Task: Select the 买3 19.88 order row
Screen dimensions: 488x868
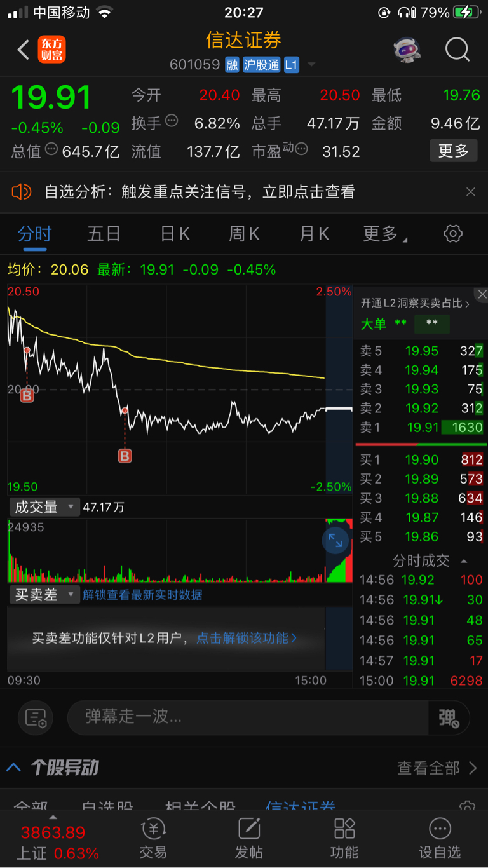Action: click(421, 498)
